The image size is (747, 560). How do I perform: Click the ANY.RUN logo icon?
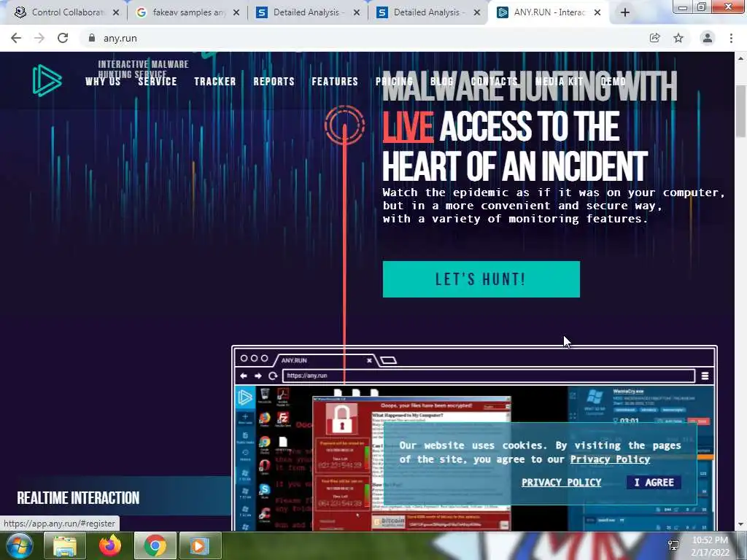(x=47, y=80)
